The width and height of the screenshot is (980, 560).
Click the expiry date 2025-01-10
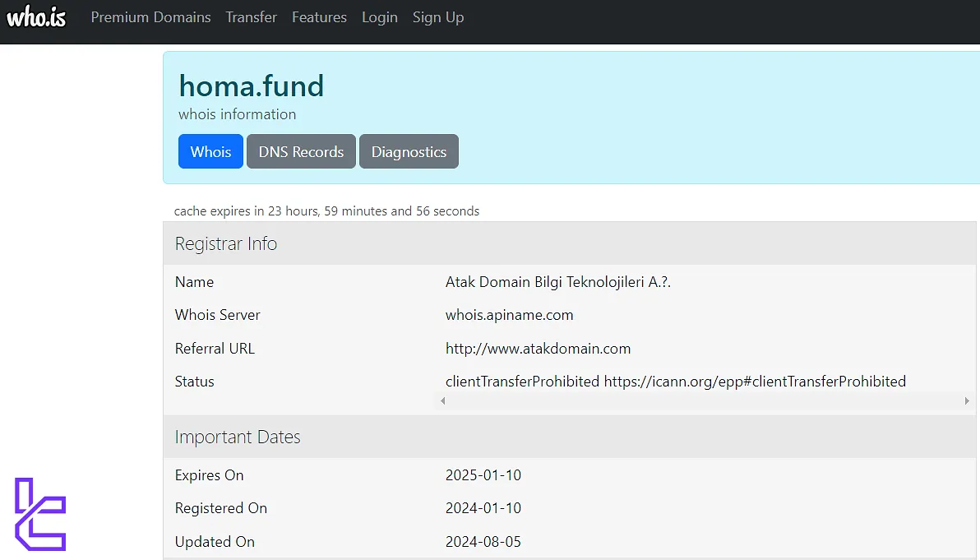tap(483, 475)
